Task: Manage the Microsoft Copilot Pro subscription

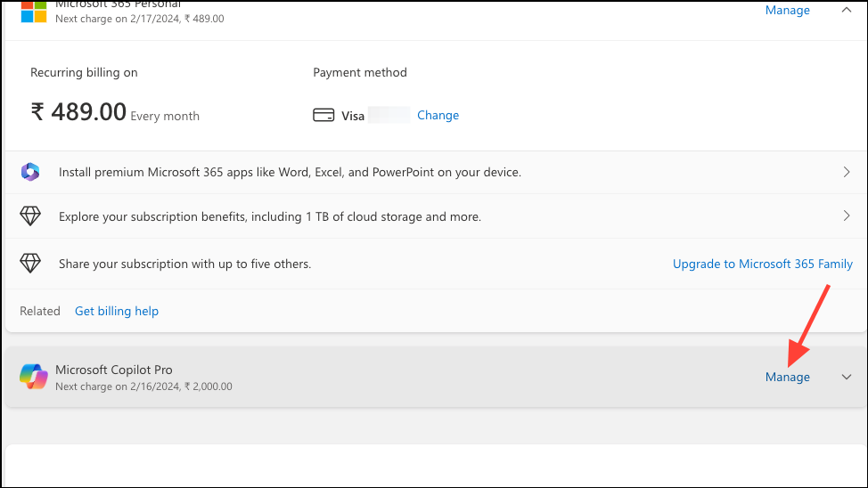Action: 787,377
